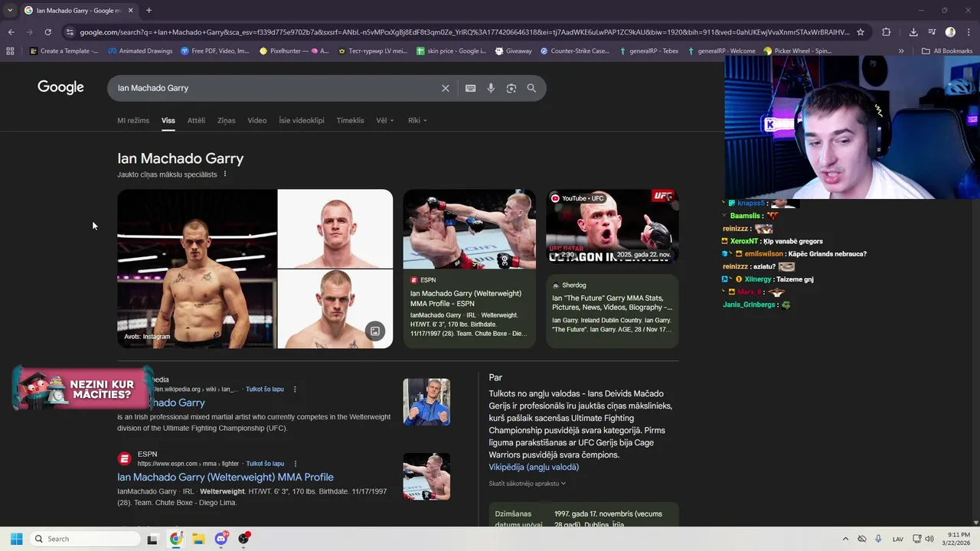Open the LAV language indicator in system tray
980x551 pixels.
[897, 539]
